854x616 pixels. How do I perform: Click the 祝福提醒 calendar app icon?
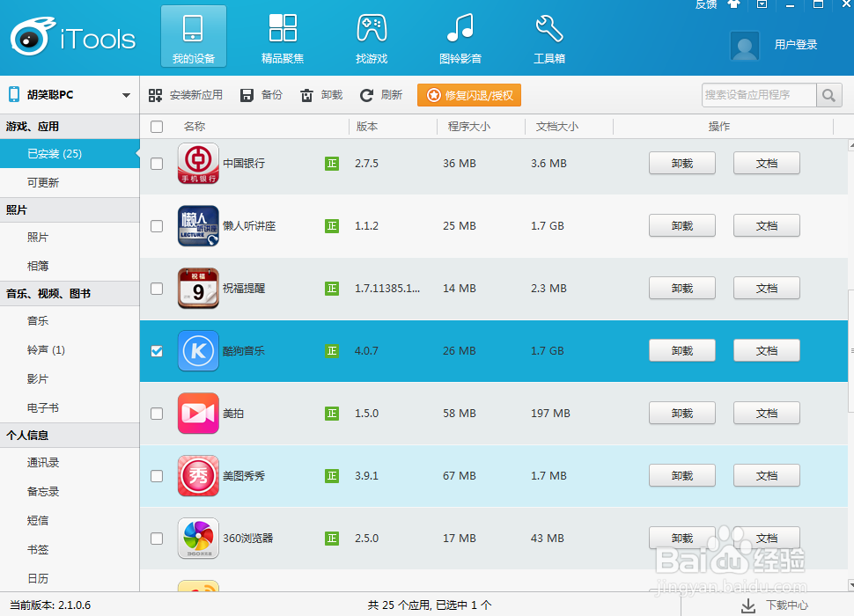(198, 289)
